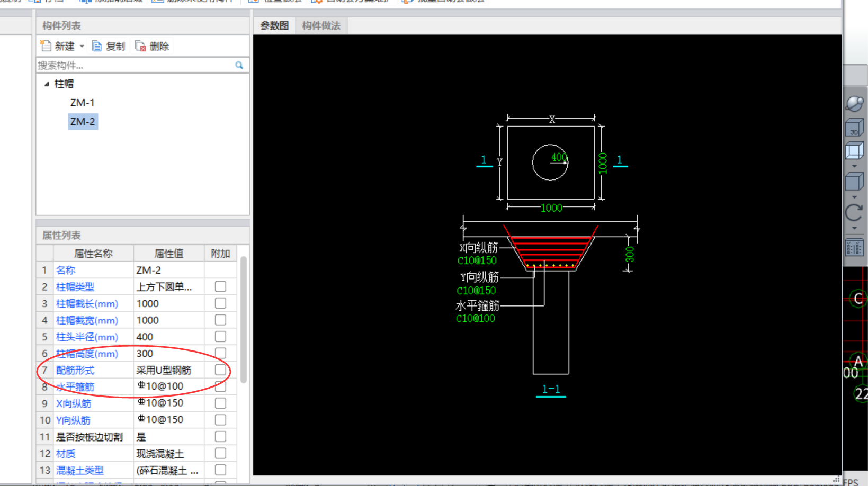Switch to 参数图 tab
Viewport: 868px width, 486px height.
pyautogui.click(x=274, y=25)
